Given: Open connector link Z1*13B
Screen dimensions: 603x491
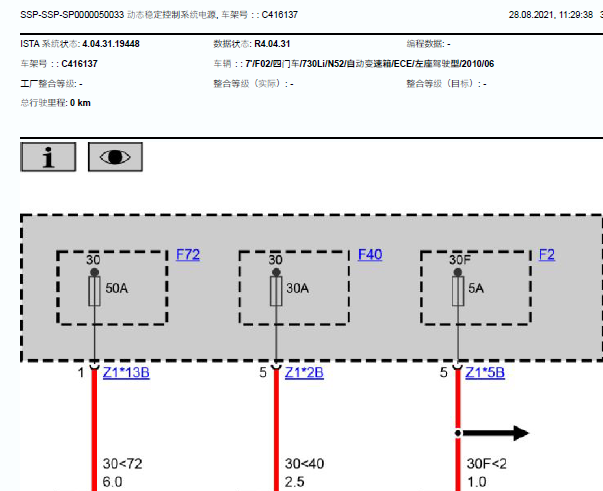Looking at the screenshot, I should (x=126, y=373).
